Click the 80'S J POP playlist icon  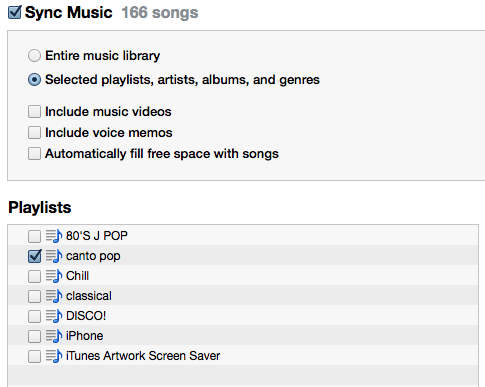(54, 236)
